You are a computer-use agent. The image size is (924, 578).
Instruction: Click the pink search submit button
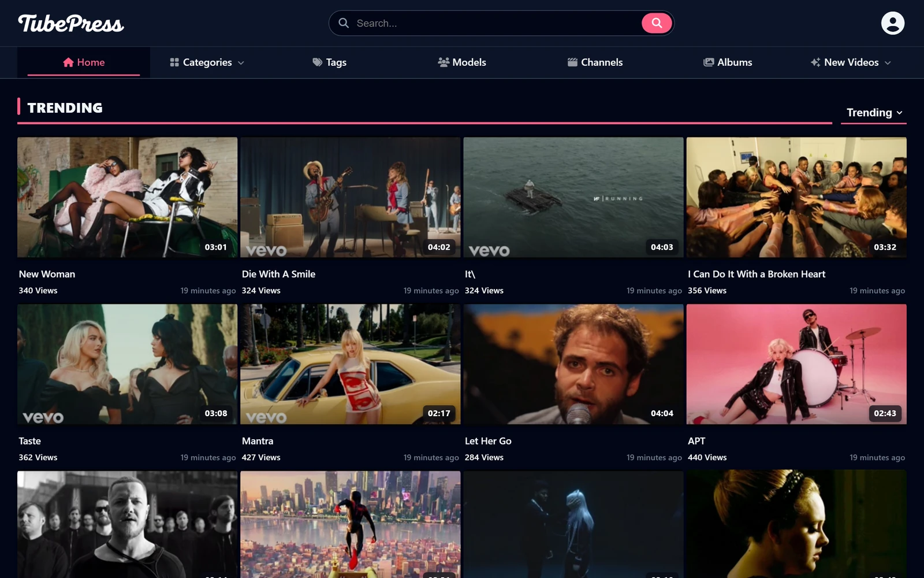[657, 23]
